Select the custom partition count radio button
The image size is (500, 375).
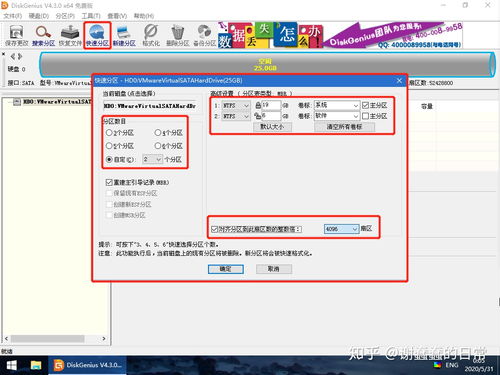[x=109, y=159]
